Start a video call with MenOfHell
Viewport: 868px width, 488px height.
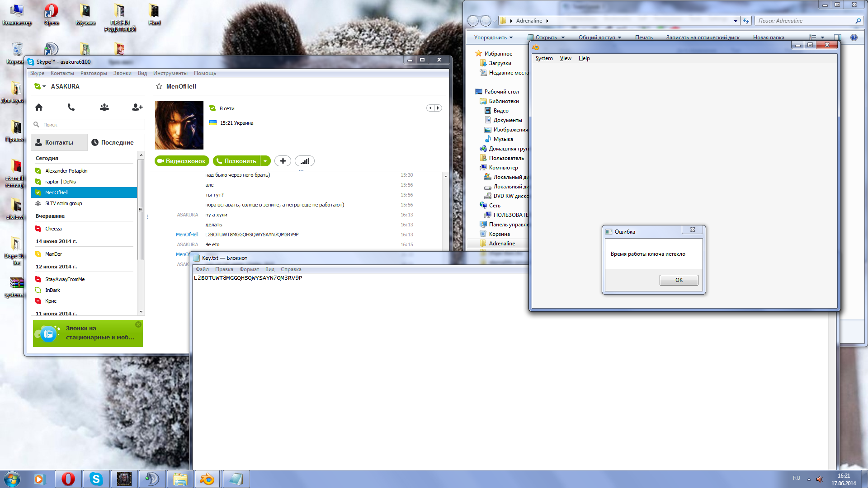pos(182,161)
